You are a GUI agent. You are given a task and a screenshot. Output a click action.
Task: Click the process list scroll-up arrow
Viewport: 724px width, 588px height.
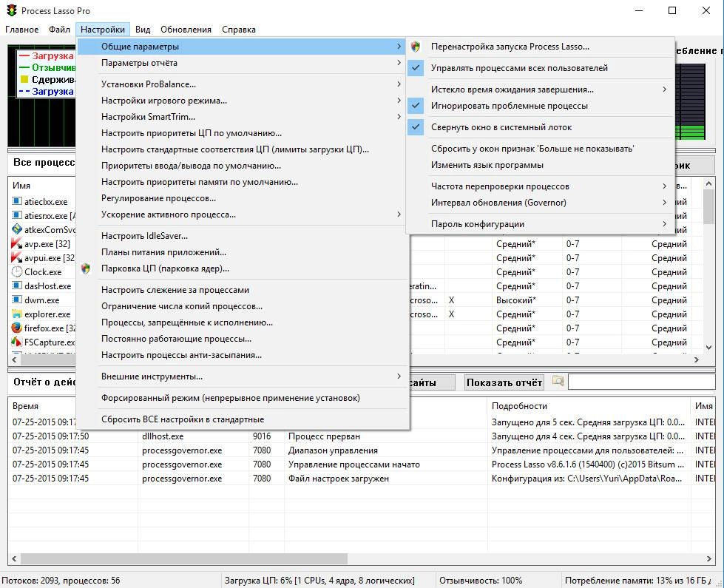[708, 183]
